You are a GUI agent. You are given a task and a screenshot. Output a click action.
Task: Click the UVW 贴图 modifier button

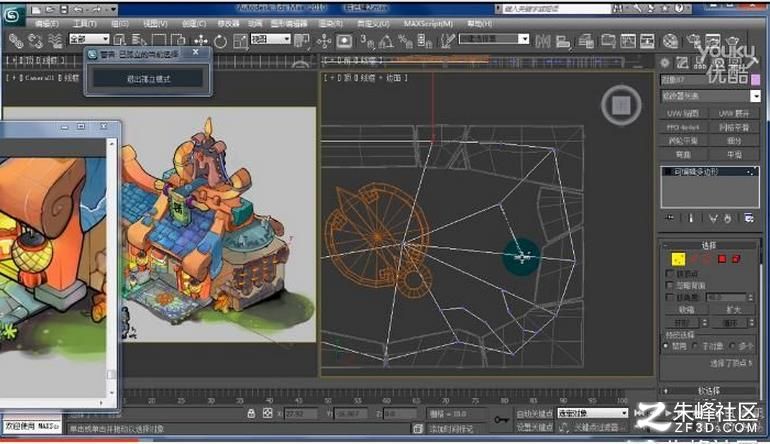[x=683, y=113]
